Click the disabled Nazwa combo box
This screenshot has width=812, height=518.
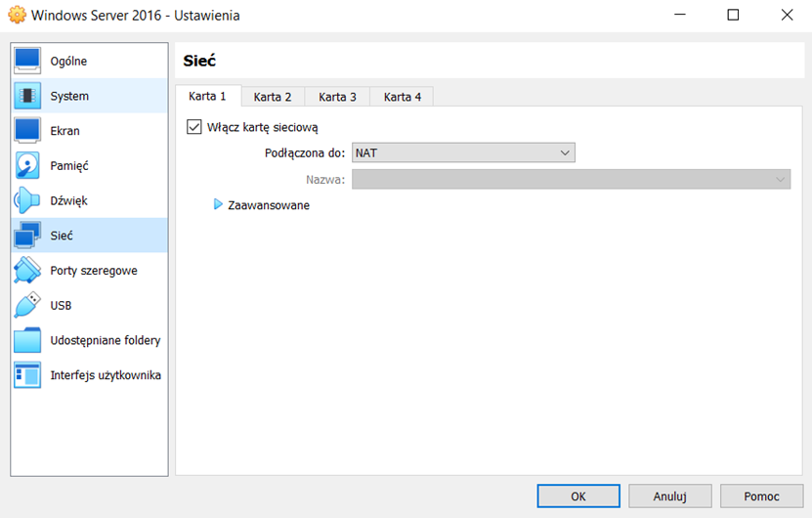pos(571,180)
